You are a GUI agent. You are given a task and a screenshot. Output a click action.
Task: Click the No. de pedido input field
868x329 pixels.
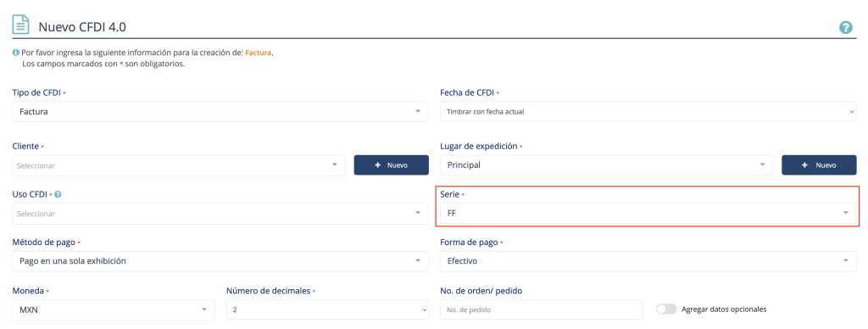point(542,309)
